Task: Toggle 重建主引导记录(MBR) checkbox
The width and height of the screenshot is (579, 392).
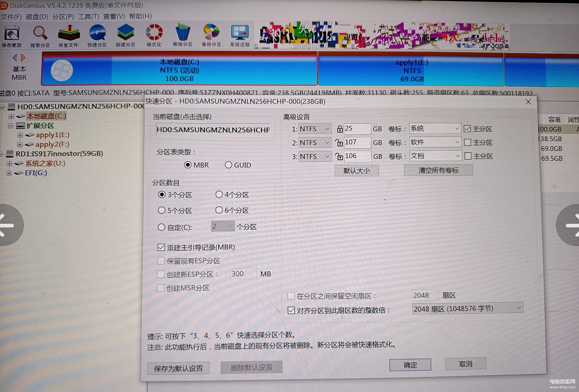Action: 161,247
